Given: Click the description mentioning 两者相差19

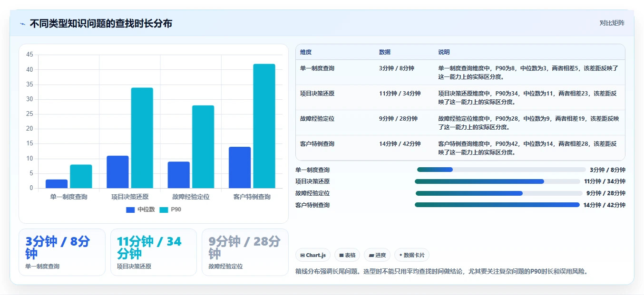Looking at the screenshot, I should click(x=528, y=123).
